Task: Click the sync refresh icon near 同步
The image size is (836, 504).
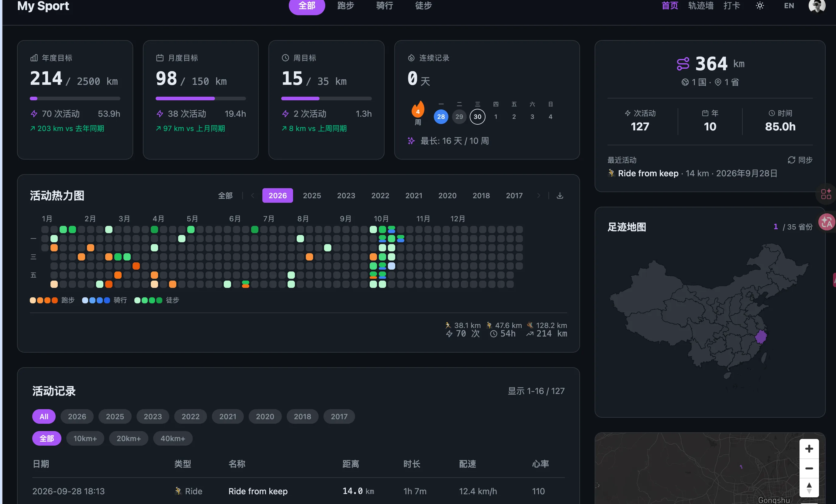Action: pos(791,160)
